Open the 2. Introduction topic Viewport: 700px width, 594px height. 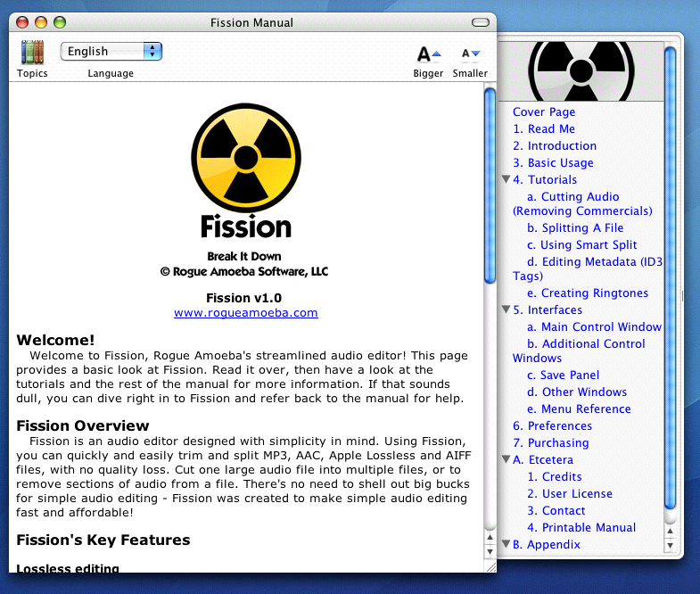click(x=555, y=145)
